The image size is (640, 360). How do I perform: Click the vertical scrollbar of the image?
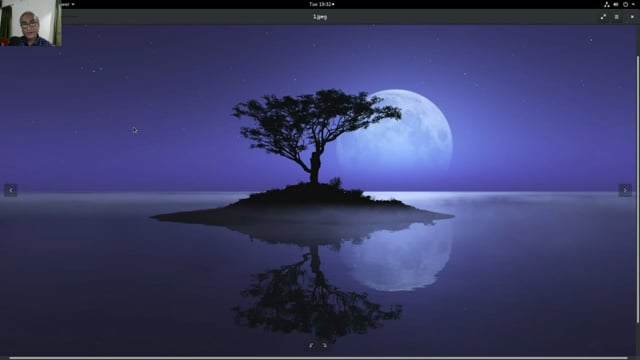[638, 189]
